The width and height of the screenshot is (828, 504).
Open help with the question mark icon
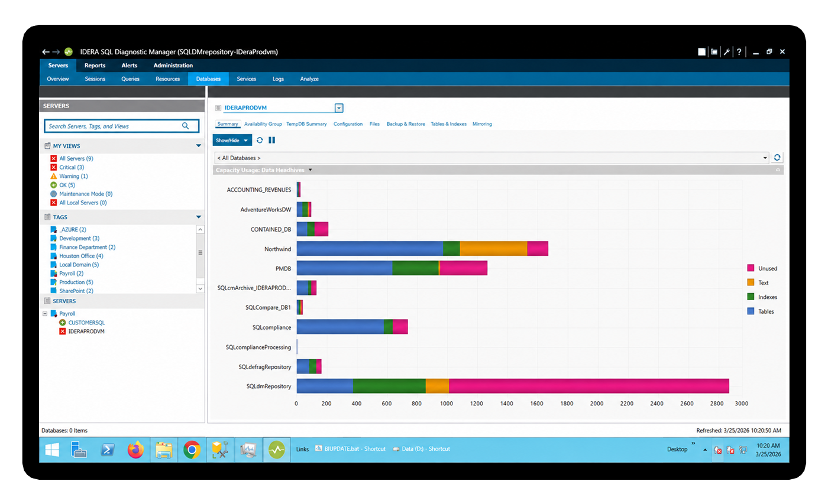point(739,52)
